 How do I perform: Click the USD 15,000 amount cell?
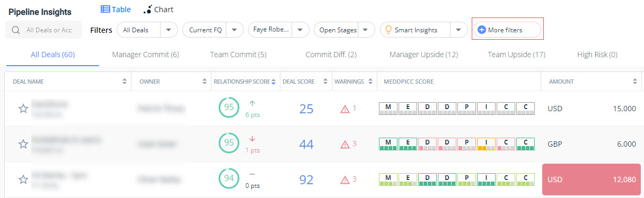pyautogui.click(x=592, y=109)
